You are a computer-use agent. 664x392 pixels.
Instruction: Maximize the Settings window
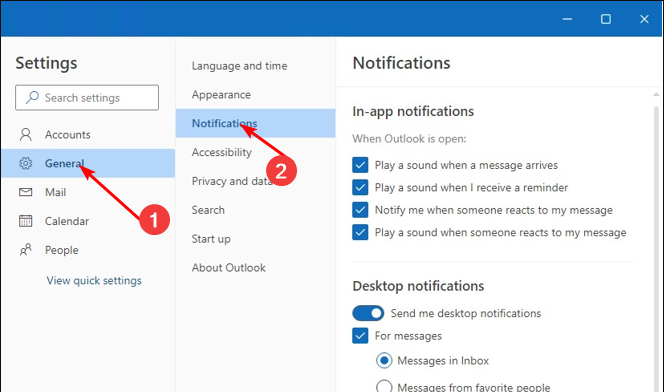coord(606,19)
